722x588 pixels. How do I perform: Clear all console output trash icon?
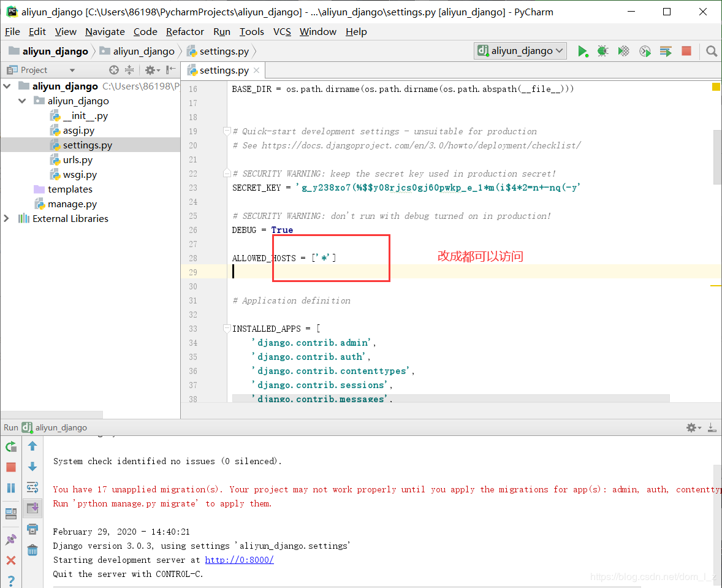point(32,550)
